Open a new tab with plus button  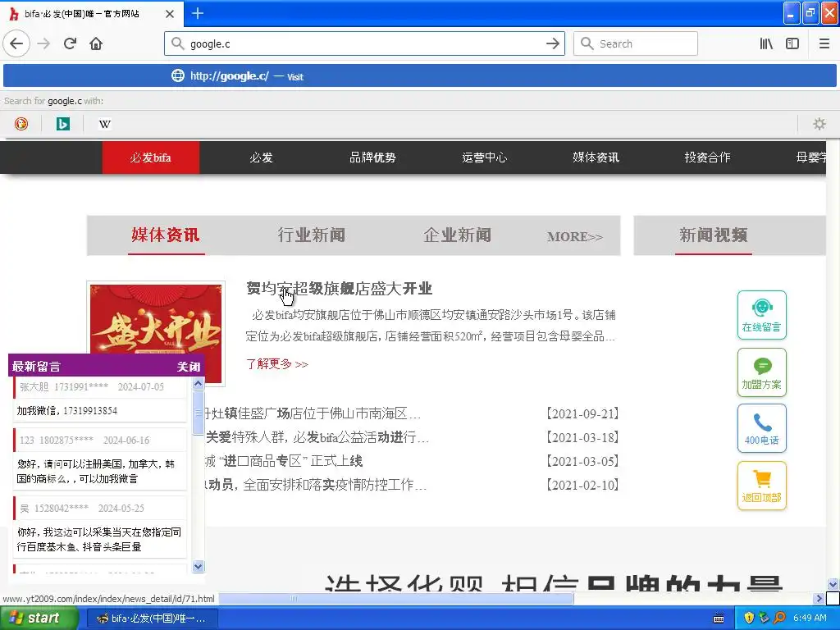[x=197, y=13]
